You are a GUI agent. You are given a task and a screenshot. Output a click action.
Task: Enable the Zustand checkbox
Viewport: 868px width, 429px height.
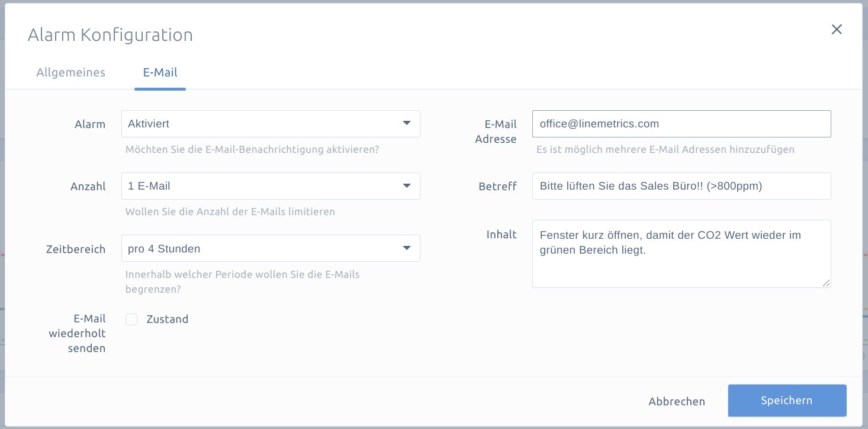pyautogui.click(x=131, y=319)
